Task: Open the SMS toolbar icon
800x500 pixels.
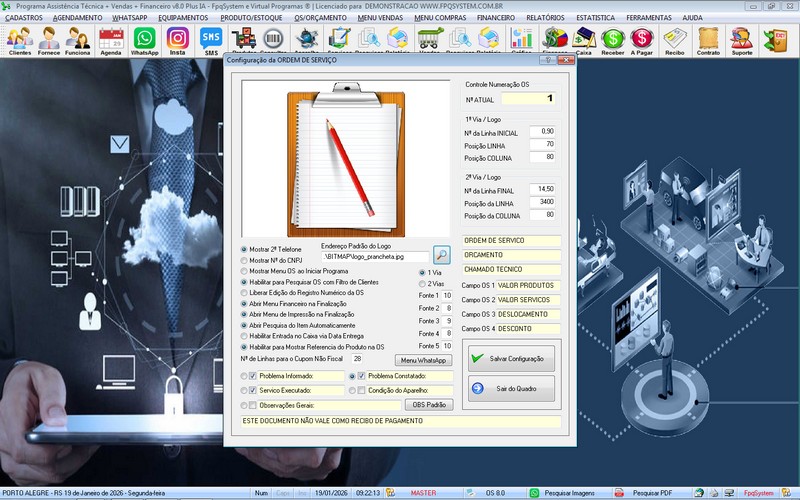Action: point(211,40)
